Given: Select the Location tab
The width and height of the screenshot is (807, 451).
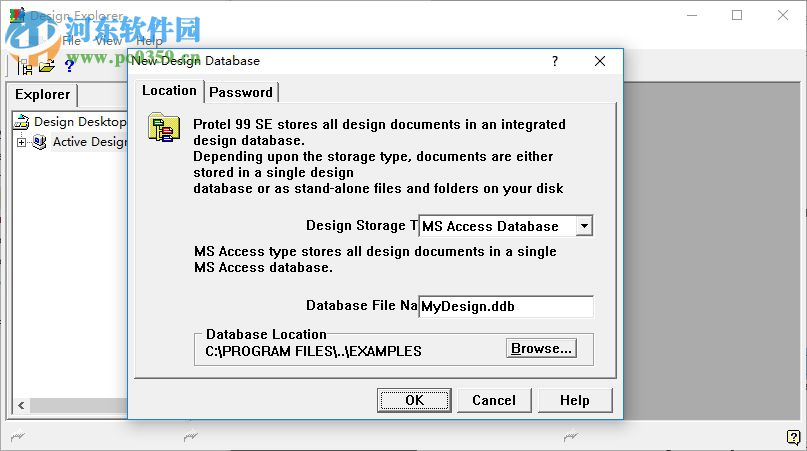Looking at the screenshot, I should click(169, 91).
